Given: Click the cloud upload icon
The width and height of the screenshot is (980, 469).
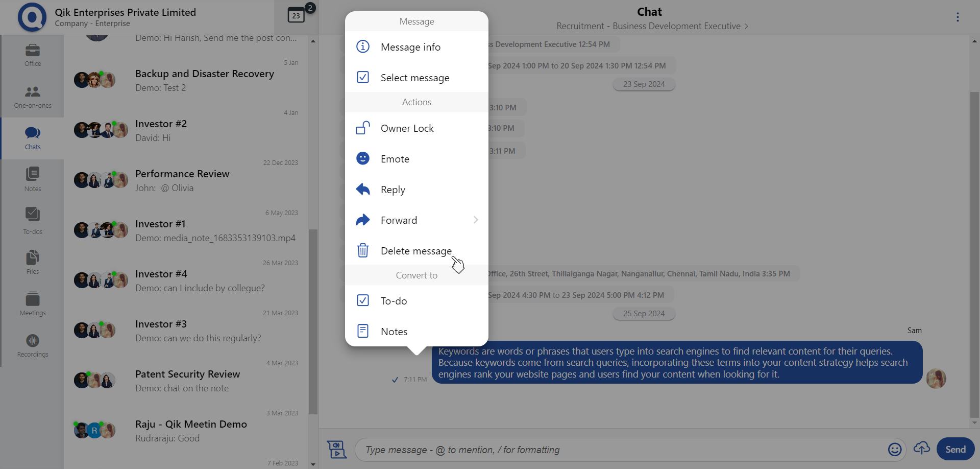Looking at the screenshot, I should tap(921, 449).
